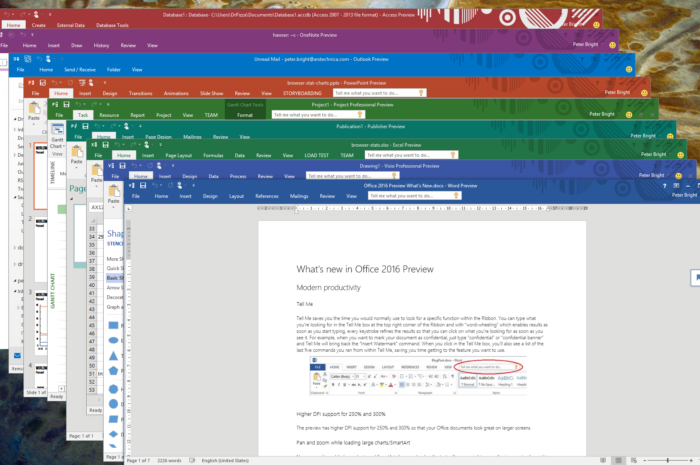Viewport: 700px width, 465px height.
Task: Click the Undo arrow in Word's quick access toolbar
Action: pyautogui.click(x=154, y=185)
